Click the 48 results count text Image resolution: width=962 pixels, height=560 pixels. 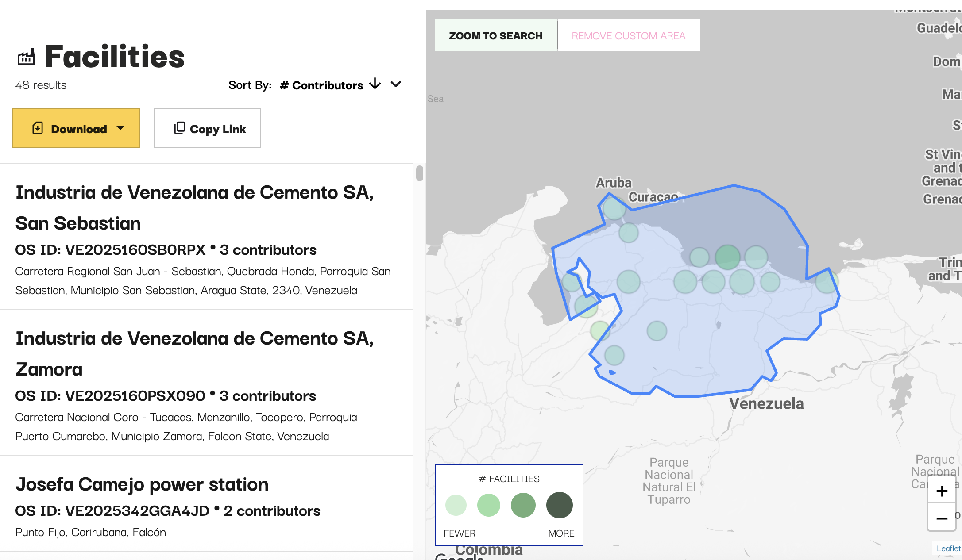point(41,85)
